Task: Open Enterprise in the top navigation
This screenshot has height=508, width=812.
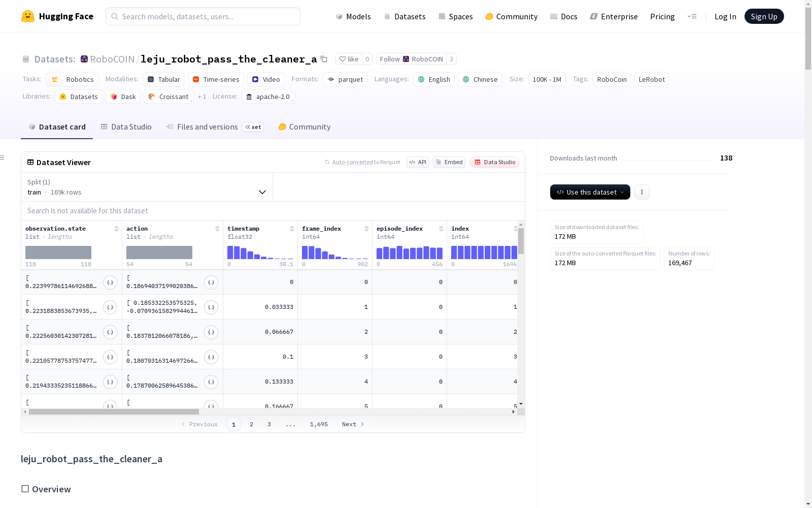Action: [x=614, y=16]
